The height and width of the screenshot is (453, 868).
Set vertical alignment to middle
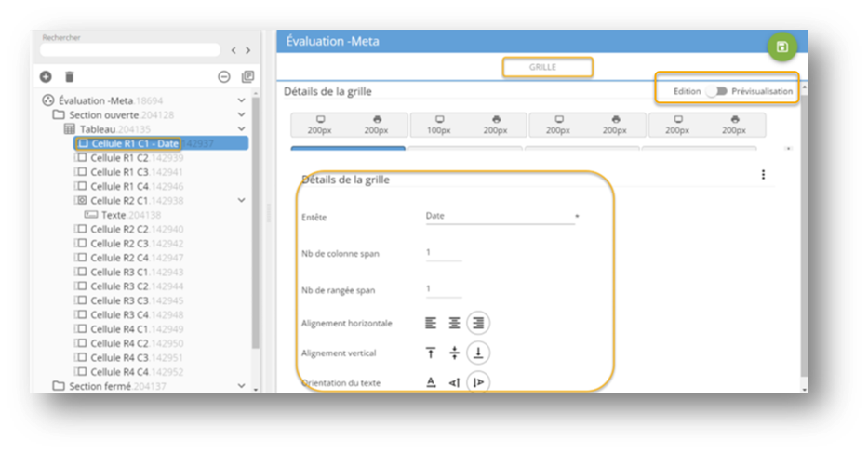[454, 353]
